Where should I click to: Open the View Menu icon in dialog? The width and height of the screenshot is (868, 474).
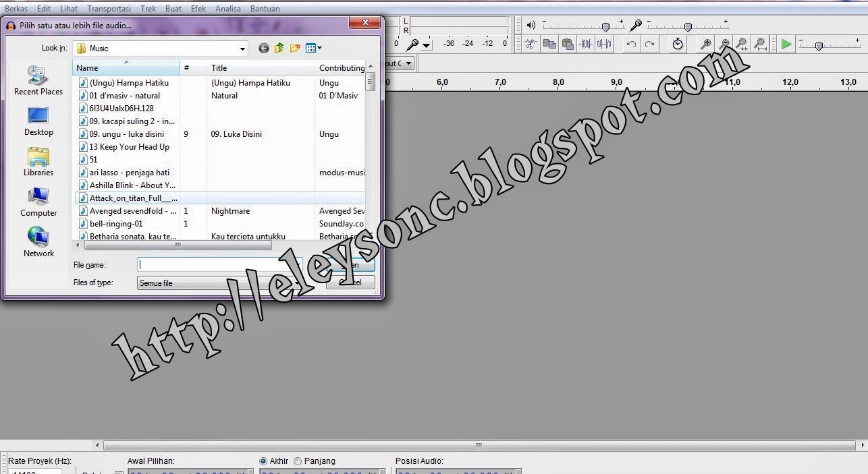[x=314, y=48]
